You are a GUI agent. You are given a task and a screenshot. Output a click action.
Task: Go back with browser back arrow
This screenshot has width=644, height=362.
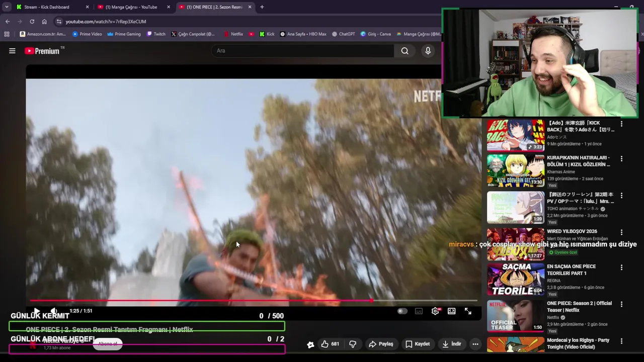8,22
